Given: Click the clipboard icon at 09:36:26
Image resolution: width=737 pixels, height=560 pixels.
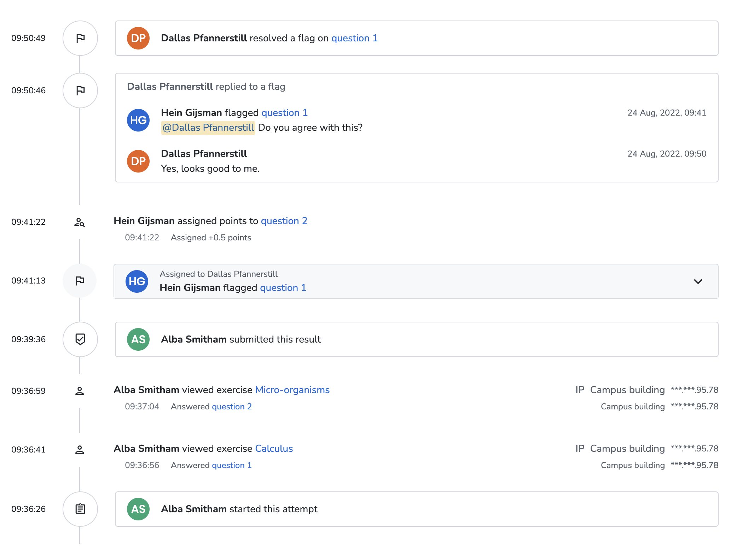Looking at the screenshot, I should point(80,509).
